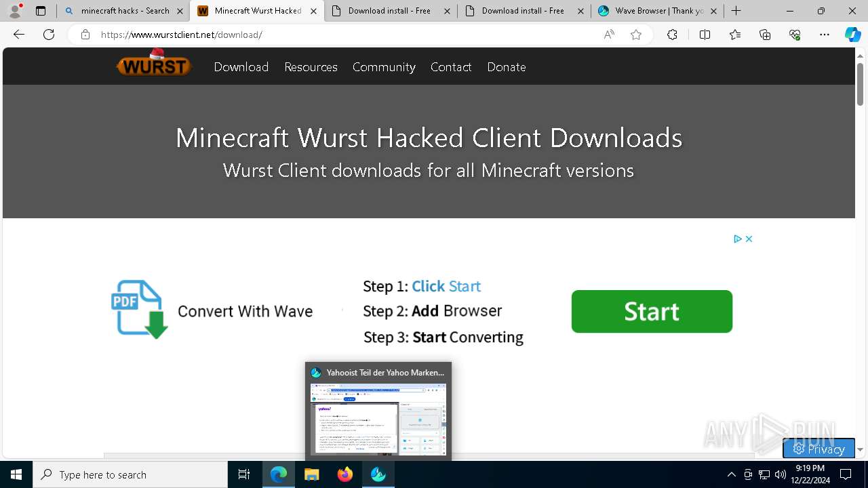
Task: Open the Community navigation item
Action: 384,66
